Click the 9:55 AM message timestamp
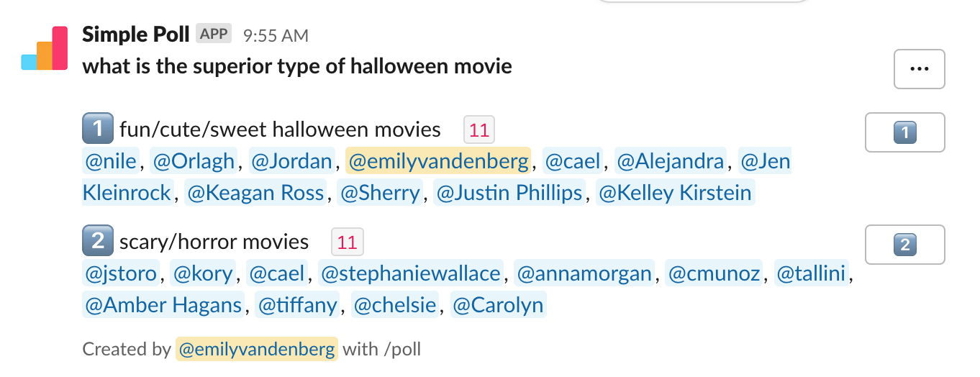This screenshot has height=377, width=980. pyautogui.click(x=276, y=35)
